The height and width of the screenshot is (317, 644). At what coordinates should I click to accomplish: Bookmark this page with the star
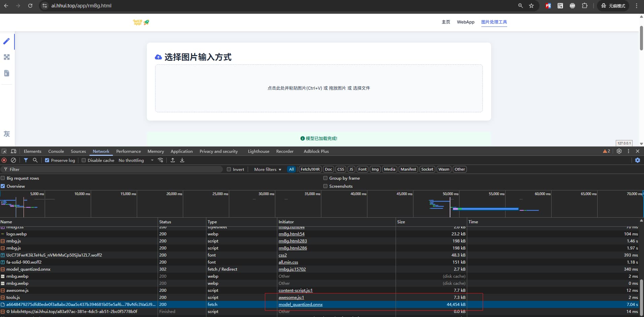(x=531, y=6)
